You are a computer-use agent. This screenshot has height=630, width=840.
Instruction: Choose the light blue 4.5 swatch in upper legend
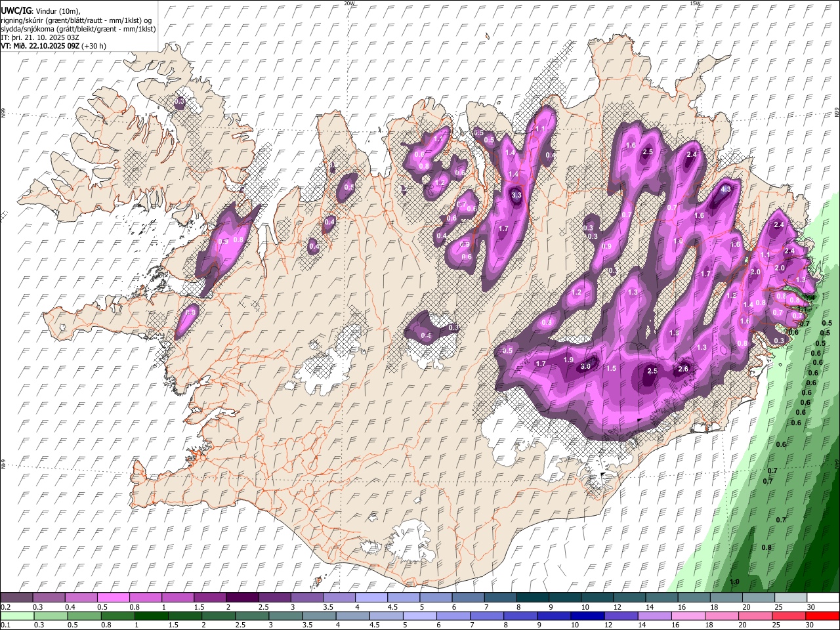(404, 597)
